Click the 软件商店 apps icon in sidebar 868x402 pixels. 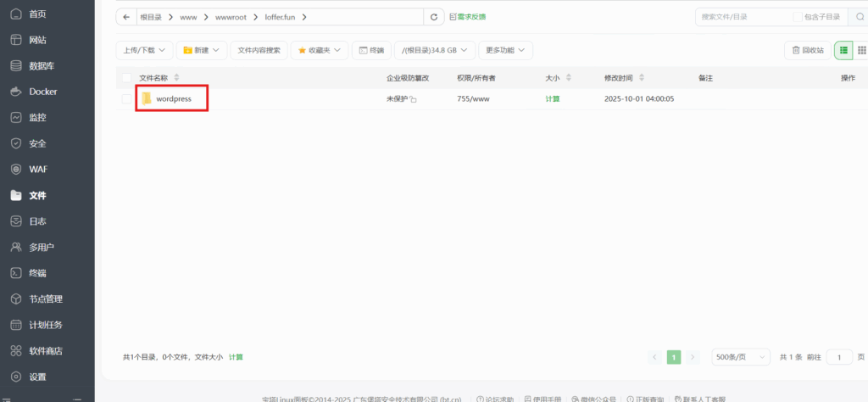coord(17,350)
